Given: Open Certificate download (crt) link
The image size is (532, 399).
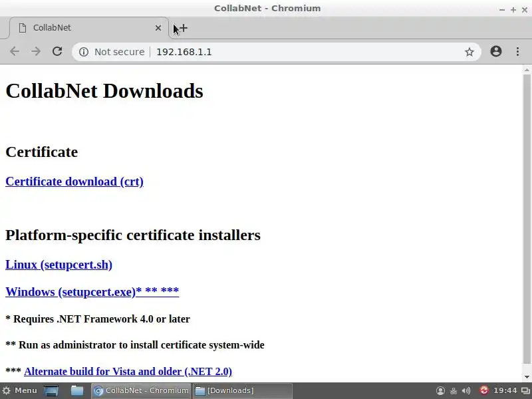Looking at the screenshot, I should (74, 182).
